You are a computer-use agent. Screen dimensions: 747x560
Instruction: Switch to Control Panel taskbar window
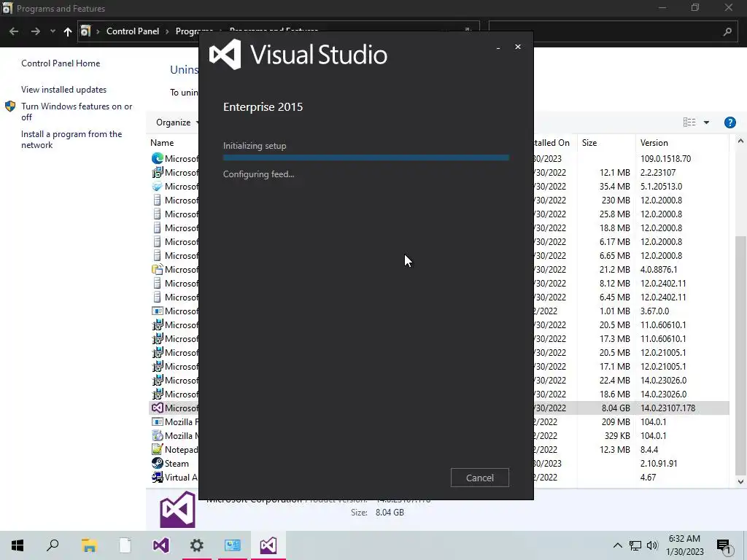[233, 545]
